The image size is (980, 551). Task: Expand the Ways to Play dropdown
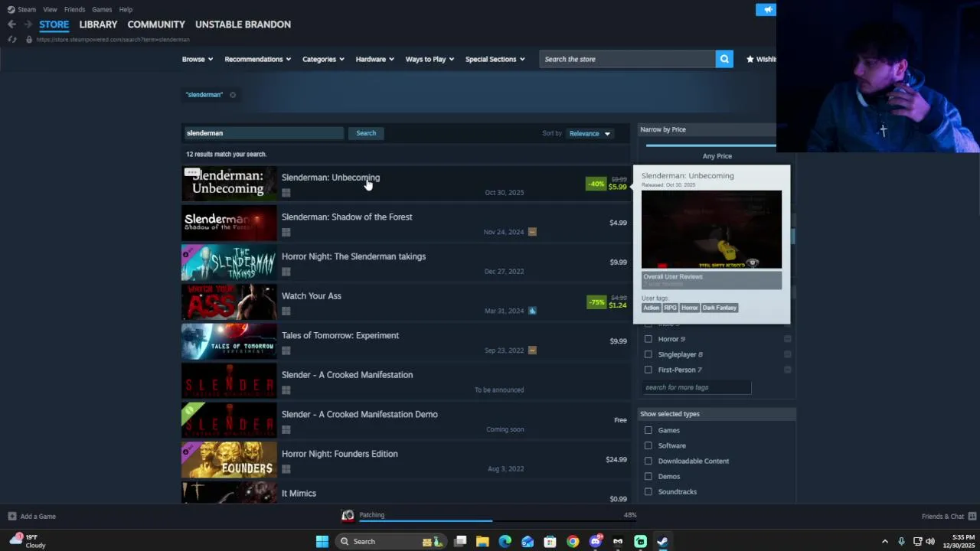[x=430, y=59]
